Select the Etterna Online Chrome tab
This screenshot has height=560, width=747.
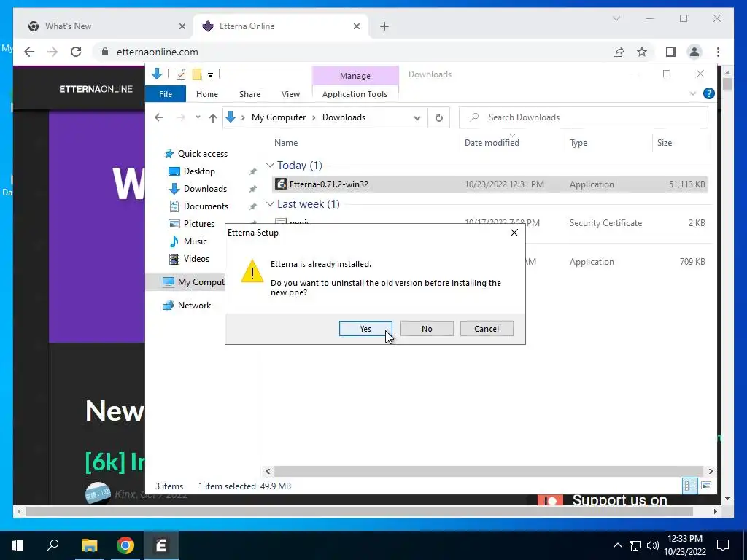tap(281, 26)
